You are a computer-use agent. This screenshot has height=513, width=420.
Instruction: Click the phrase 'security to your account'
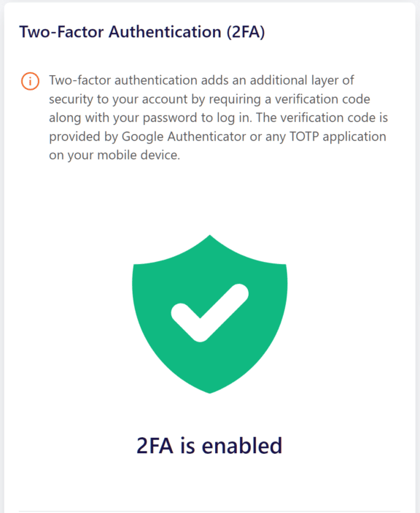118,99
